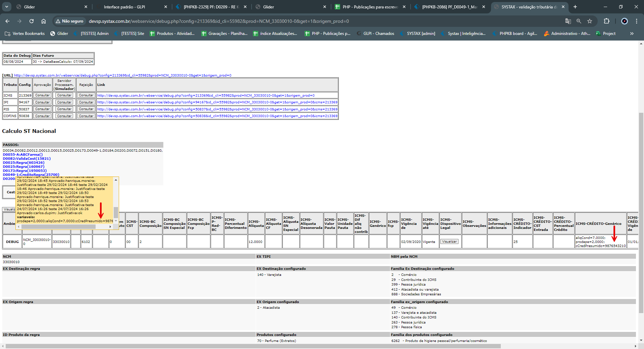Open the Systax | Inteligência bookmark
Image resolution: width=644 pixels, height=349 pixels.
click(463, 34)
